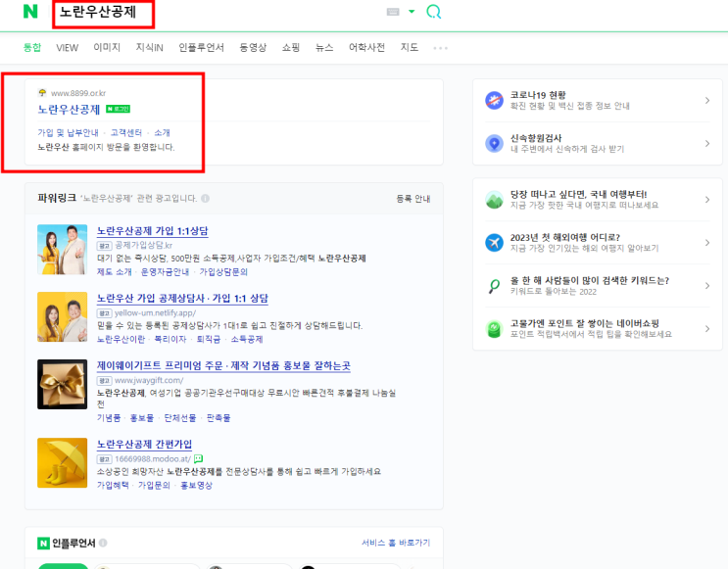The image size is (728, 569).
Task: Open the 쇼핑 tab
Action: (x=291, y=47)
